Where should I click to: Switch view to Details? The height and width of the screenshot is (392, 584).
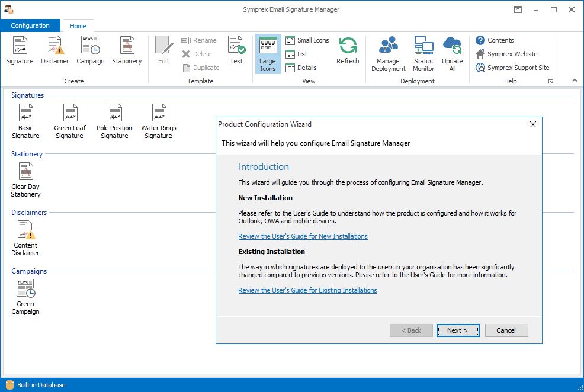click(x=301, y=68)
